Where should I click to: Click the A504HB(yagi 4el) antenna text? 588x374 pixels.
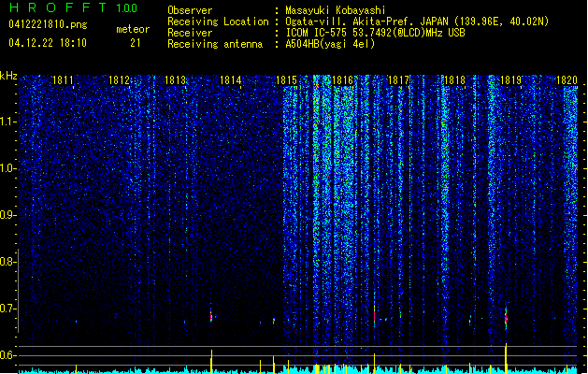click(330, 44)
